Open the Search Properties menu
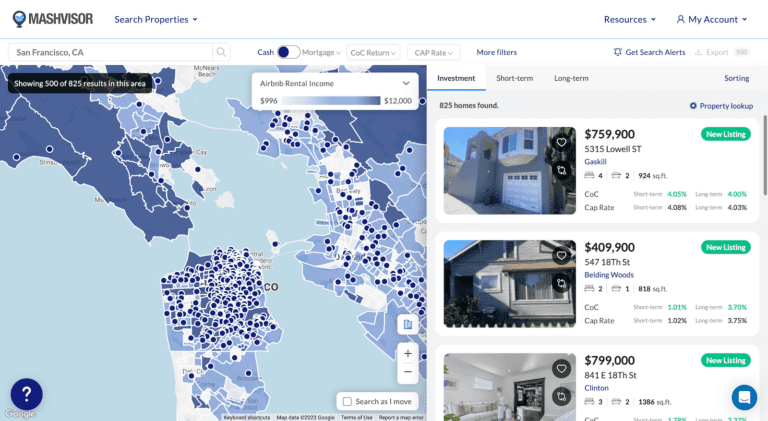768x421 pixels. (156, 19)
